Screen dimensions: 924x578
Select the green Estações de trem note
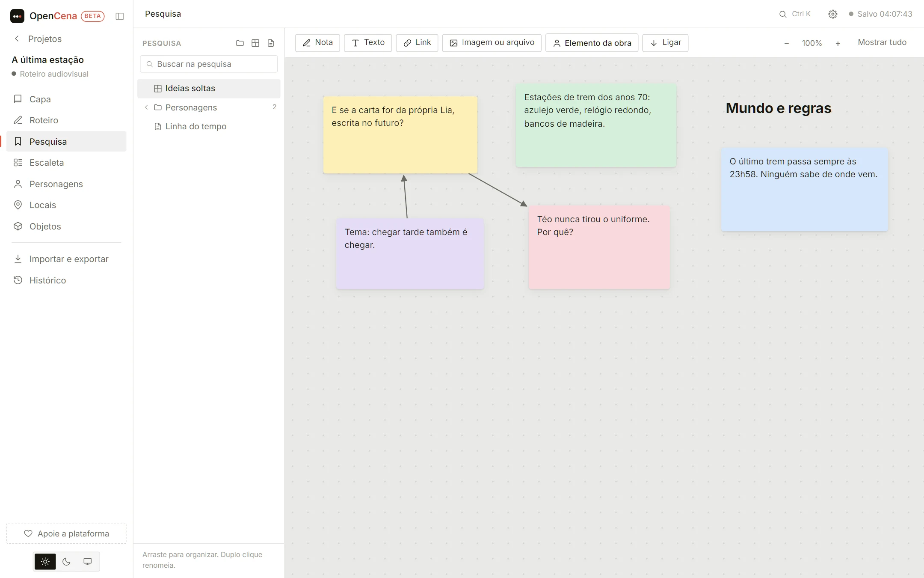[x=596, y=125]
